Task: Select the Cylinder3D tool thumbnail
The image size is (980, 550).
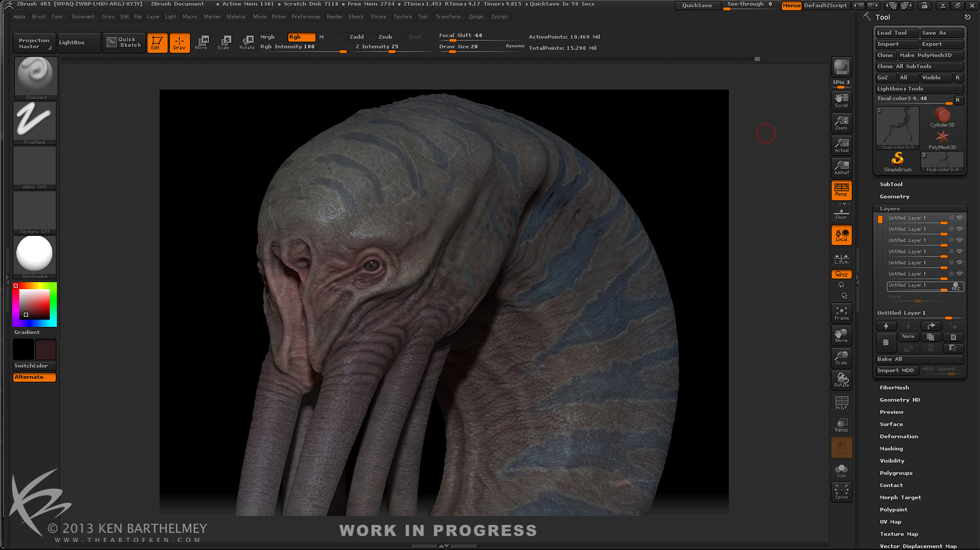Action: [942, 117]
